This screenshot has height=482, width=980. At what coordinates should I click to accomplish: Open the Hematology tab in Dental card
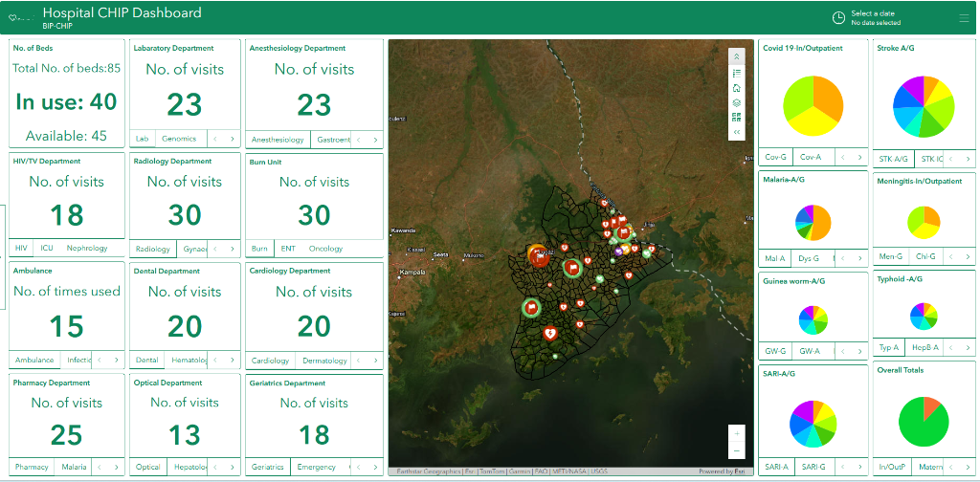point(186,361)
